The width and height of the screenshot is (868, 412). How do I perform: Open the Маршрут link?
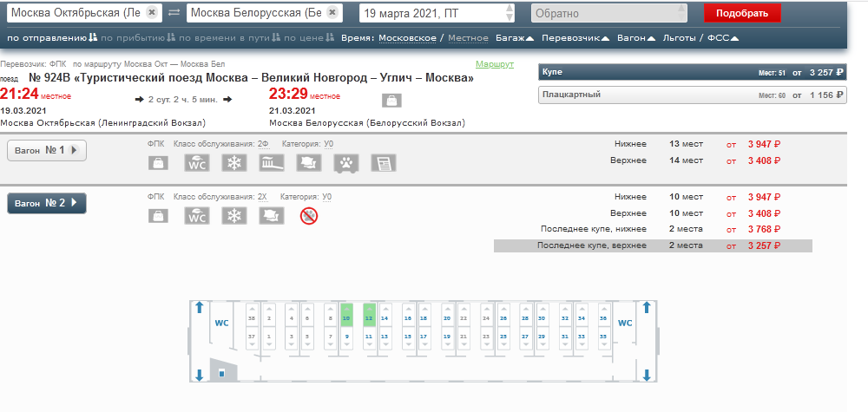495,65
